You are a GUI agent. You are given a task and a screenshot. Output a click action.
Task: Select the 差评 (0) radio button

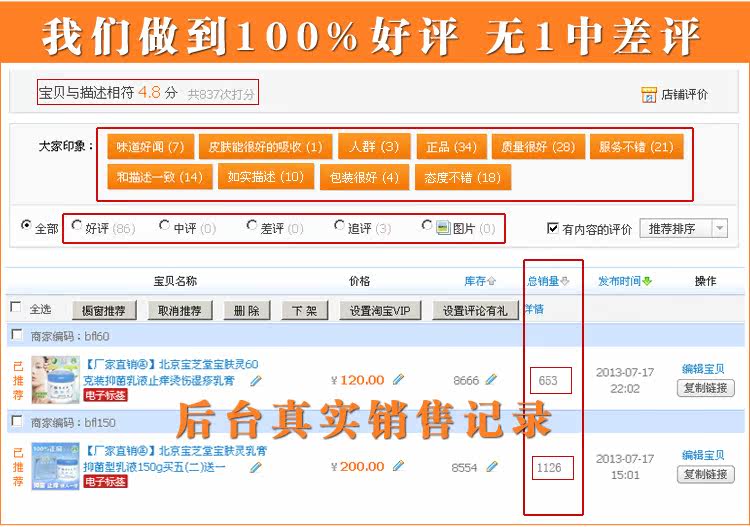(x=252, y=225)
